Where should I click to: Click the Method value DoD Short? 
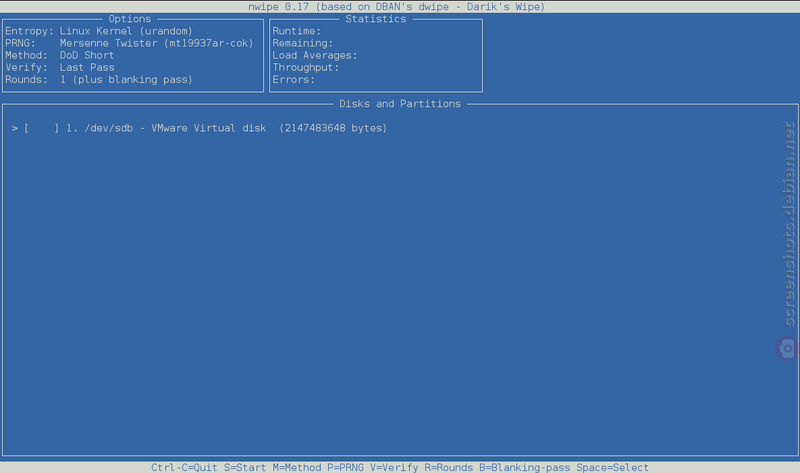click(87, 55)
